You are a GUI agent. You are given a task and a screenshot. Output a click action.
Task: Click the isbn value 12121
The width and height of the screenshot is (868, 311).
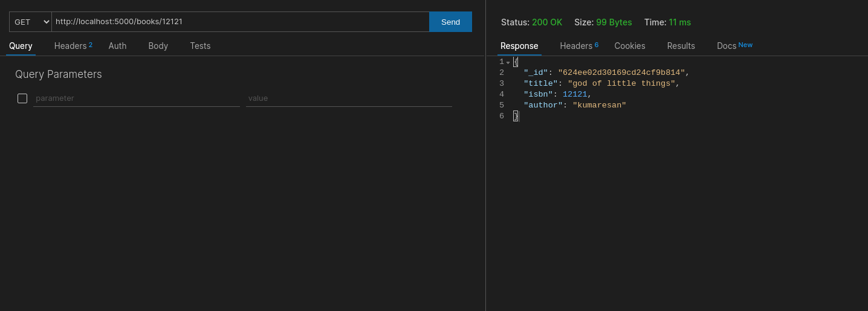pyautogui.click(x=575, y=94)
